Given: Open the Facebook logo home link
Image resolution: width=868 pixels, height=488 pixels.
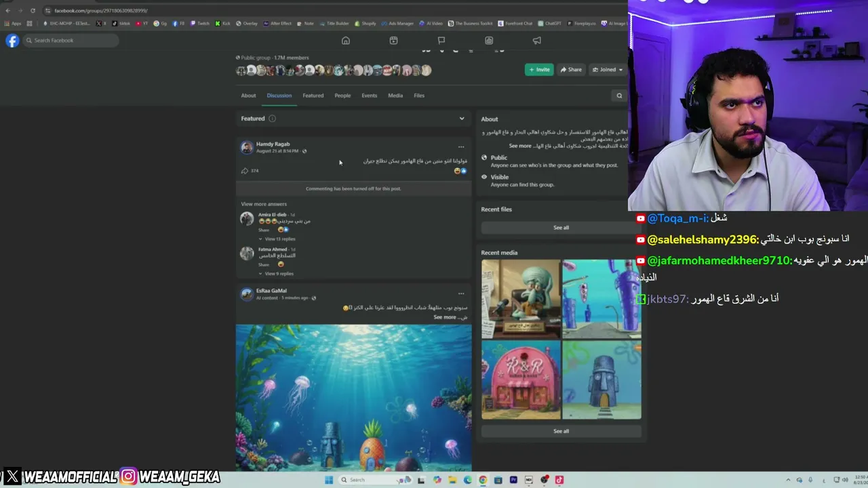Looking at the screenshot, I should (x=12, y=41).
